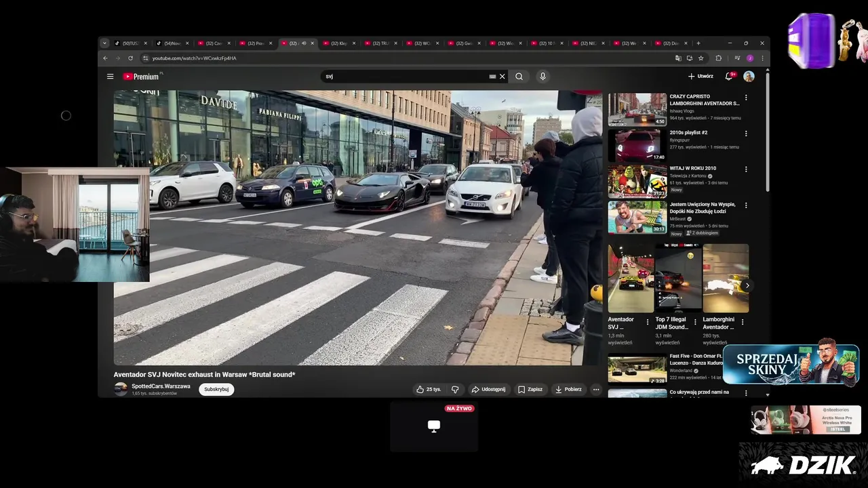This screenshot has width=868, height=488.
Task: Close the currently active YouTube tab
Action: (313, 43)
